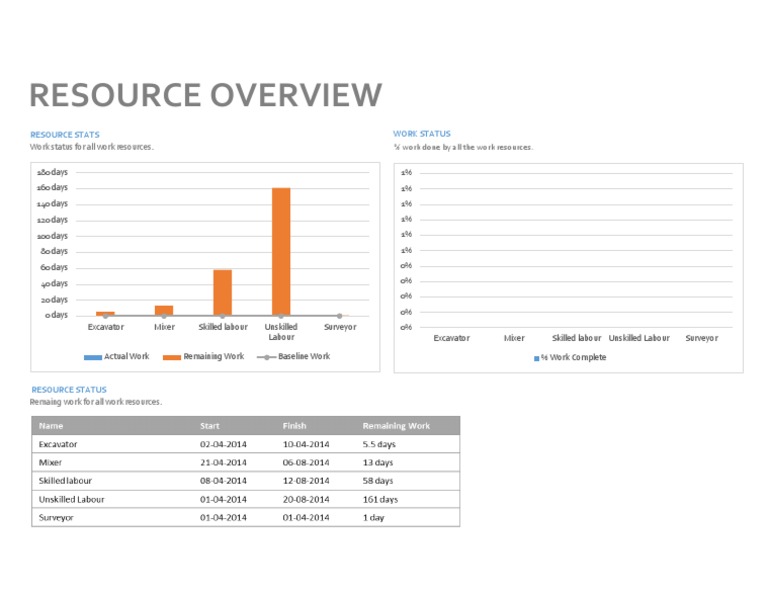Select the RESOURCE STATS heading

[x=65, y=135]
